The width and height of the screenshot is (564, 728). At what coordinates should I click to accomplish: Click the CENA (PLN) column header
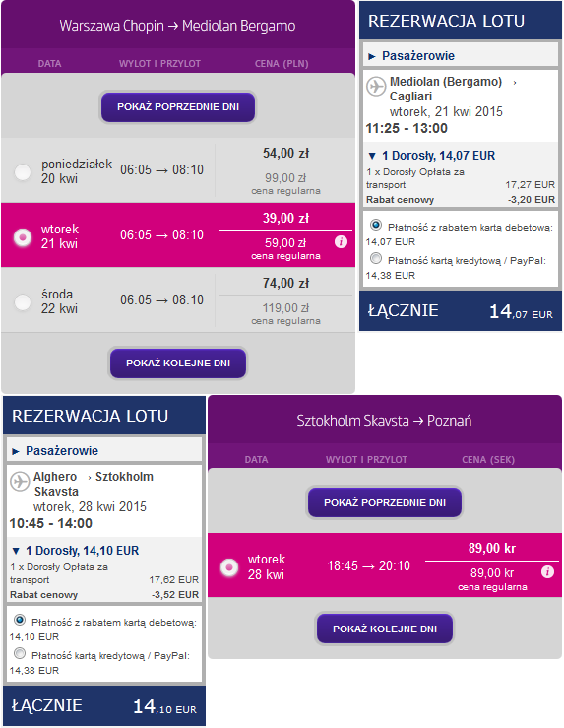282,64
